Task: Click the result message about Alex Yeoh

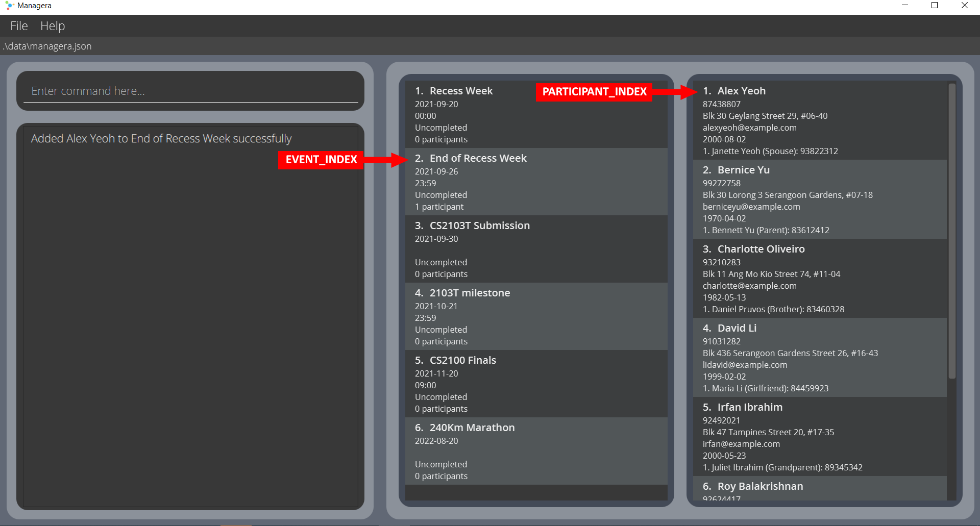Action: click(x=161, y=139)
